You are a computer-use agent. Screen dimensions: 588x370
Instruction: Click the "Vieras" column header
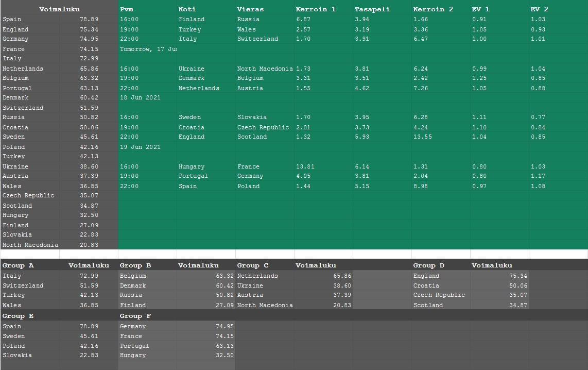(250, 9)
